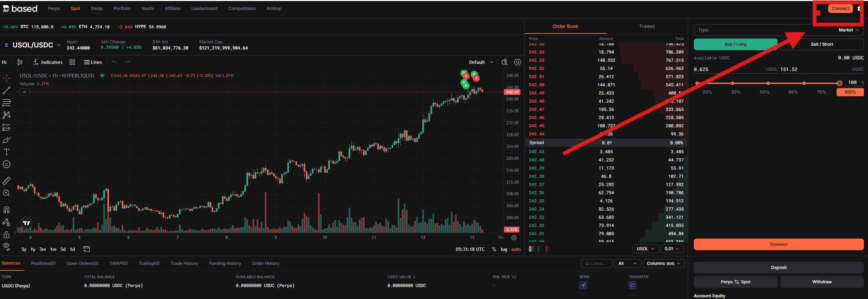Image resolution: width=868 pixels, height=299 pixels.
Task: Open the All filter dropdown
Action: [x=627, y=264]
